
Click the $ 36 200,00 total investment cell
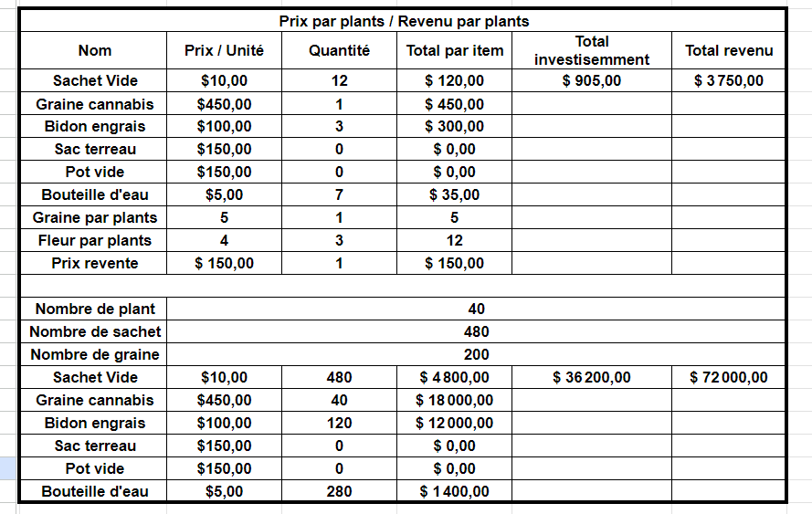tap(591, 378)
